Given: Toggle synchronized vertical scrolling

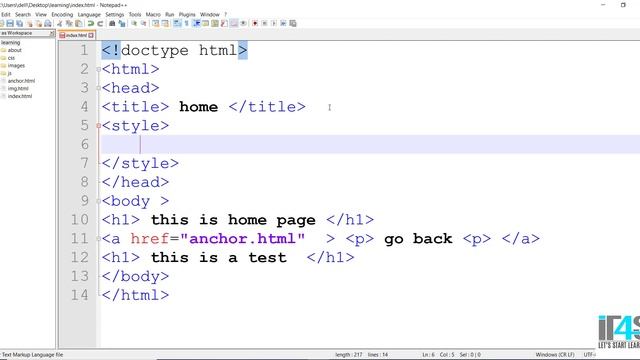Looking at the screenshot, I should pyautogui.click(x=155, y=23).
